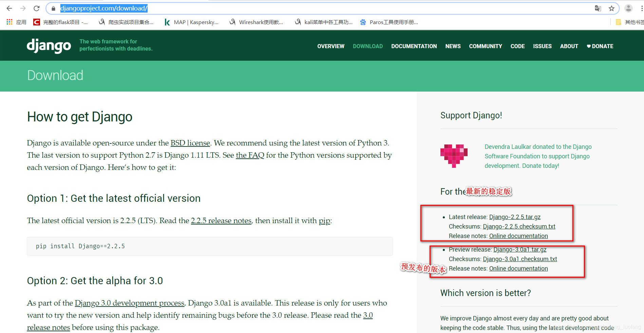This screenshot has width=644, height=333.
Task: Open Django-2.2.5.checksum.txt link
Action: (x=519, y=227)
